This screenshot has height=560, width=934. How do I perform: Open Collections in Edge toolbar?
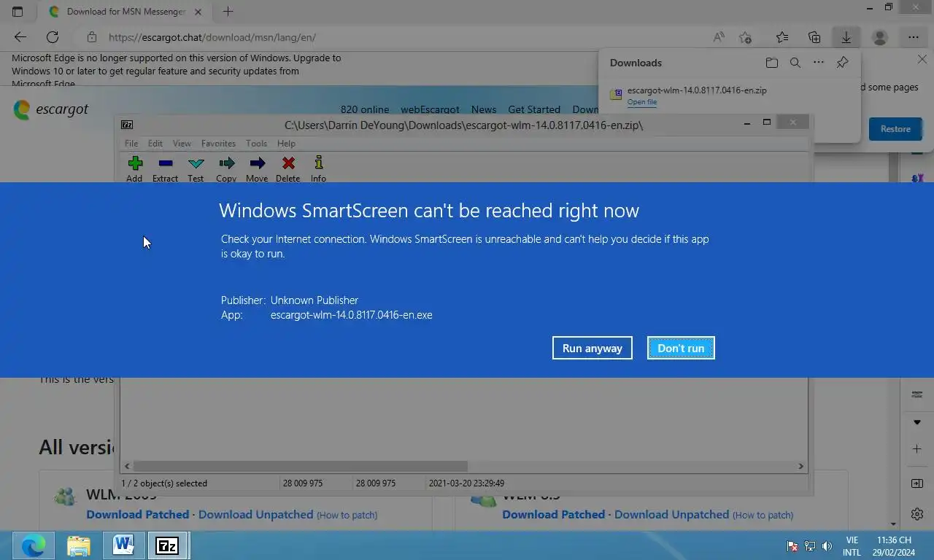pos(814,37)
